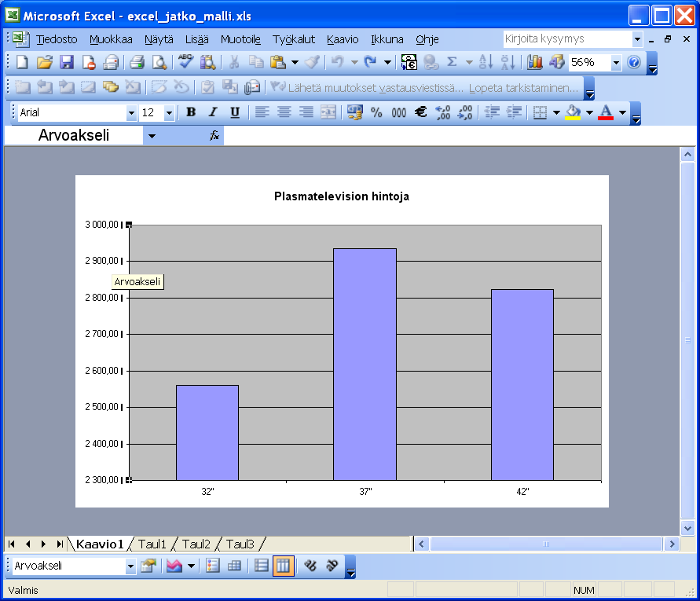The image size is (700, 601).
Task: Open Format Axis icon in Chart toolbar
Action: tap(148, 566)
